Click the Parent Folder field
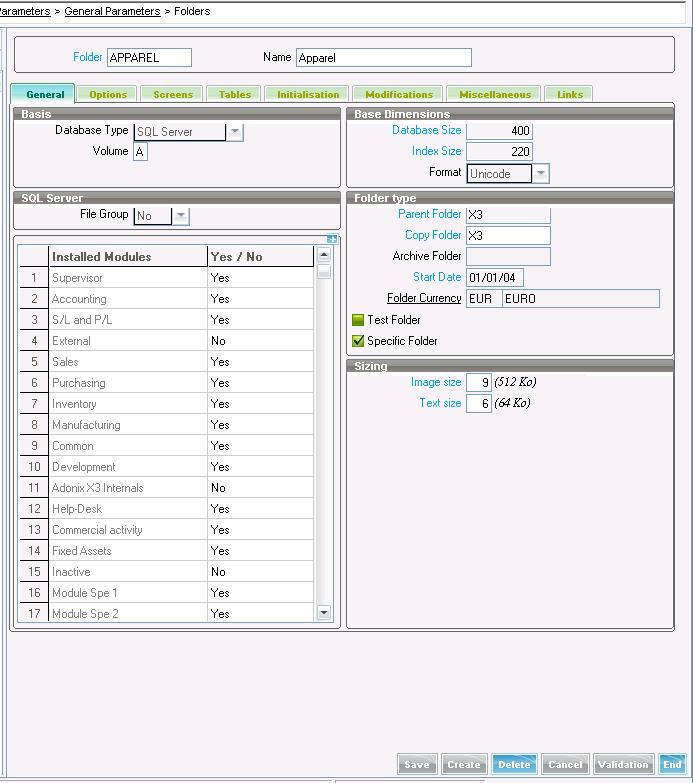The width and height of the screenshot is (693, 783). click(508, 215)
